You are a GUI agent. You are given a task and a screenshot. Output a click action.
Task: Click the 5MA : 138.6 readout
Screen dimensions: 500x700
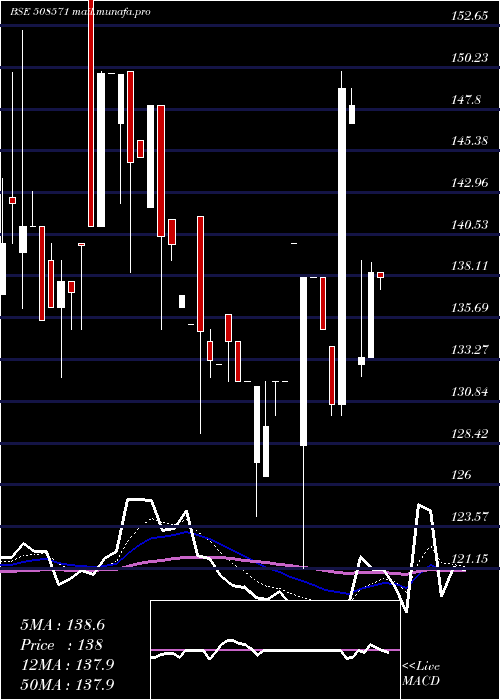click(62, 625)
